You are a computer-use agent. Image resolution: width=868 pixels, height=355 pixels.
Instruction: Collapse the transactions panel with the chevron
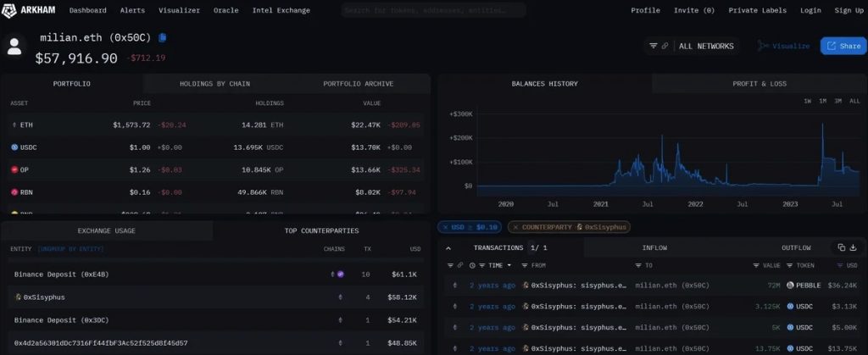point(448,248)
